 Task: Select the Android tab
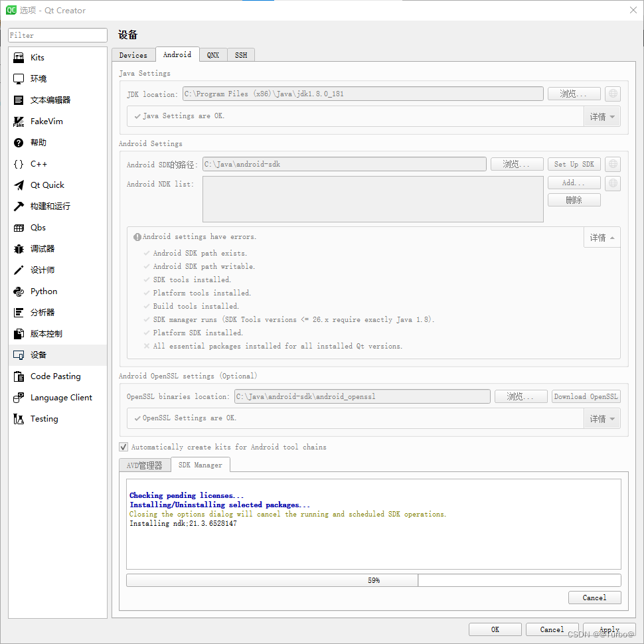click(177, 54)
